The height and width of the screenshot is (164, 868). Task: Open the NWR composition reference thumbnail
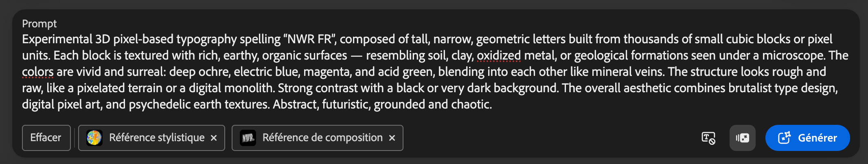point(248,138)
